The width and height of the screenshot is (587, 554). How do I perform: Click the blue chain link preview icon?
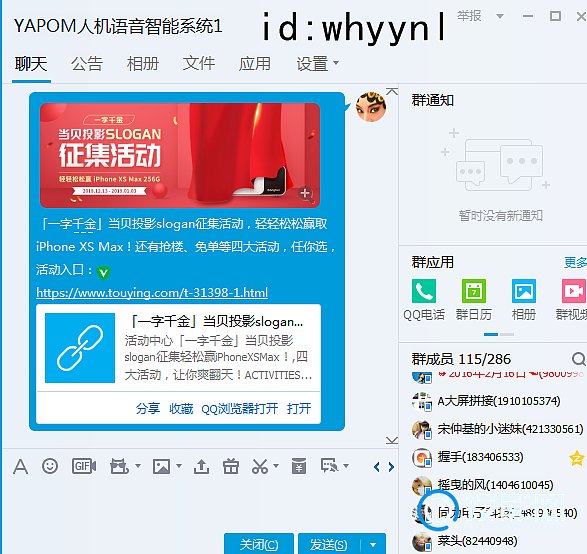80,348
